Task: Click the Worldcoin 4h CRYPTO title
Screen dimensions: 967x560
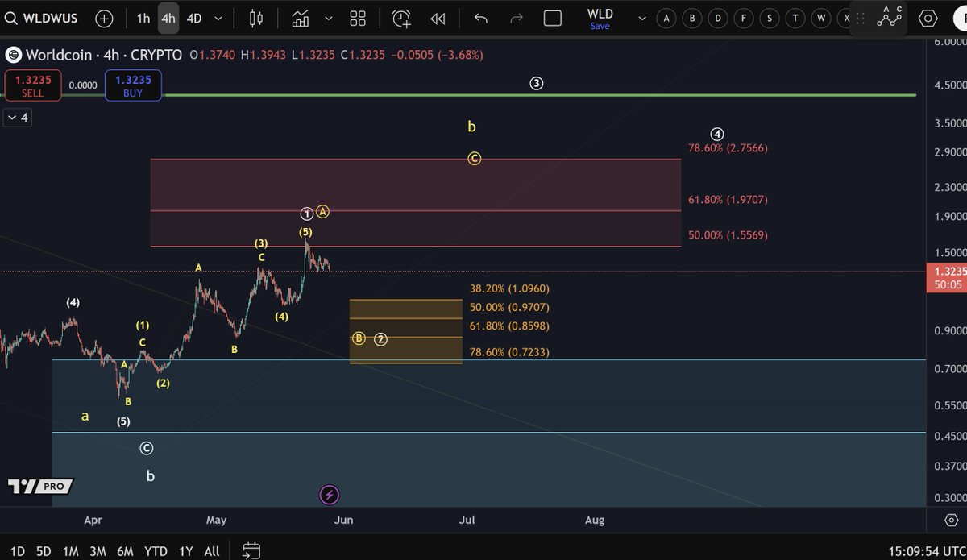Action: 105,55
